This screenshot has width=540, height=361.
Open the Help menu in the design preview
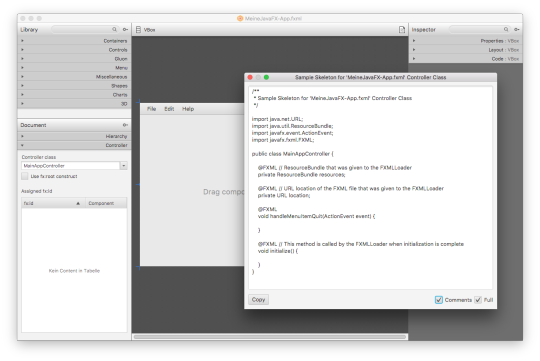[188, 109]
